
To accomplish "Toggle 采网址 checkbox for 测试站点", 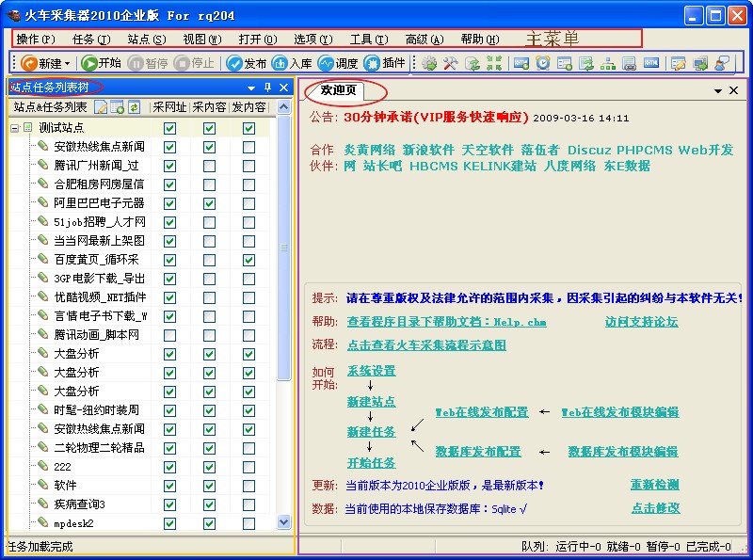I will pos(169,128).
